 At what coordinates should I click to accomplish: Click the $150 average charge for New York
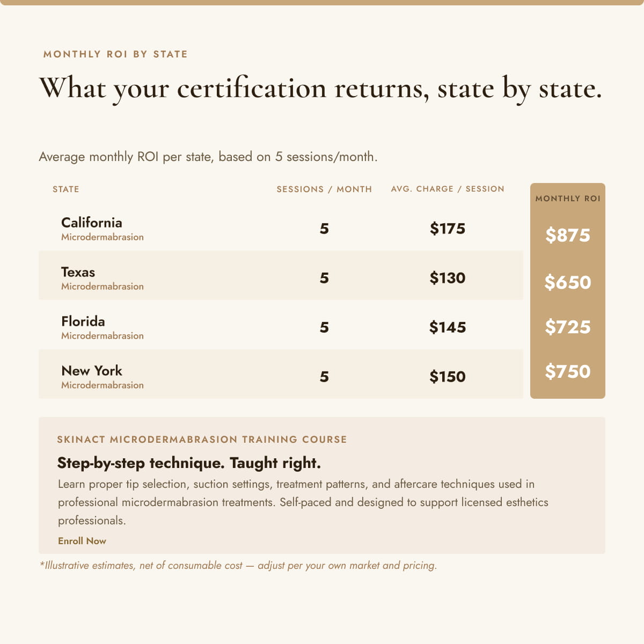pyautogui.click(x=448, y=377)
